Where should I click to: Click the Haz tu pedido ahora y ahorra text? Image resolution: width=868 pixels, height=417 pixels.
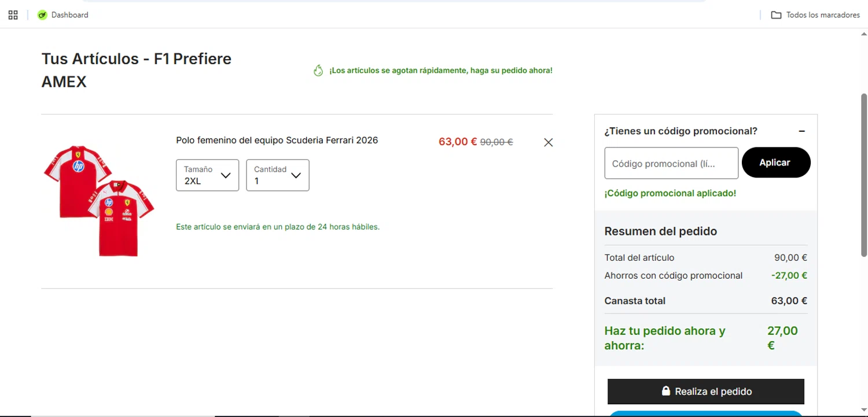tap(665, 338)
